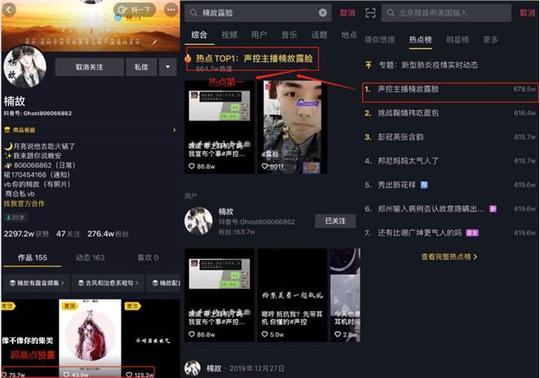
Task: Switch to the 热点榜 tab
Action: point(420,40)
